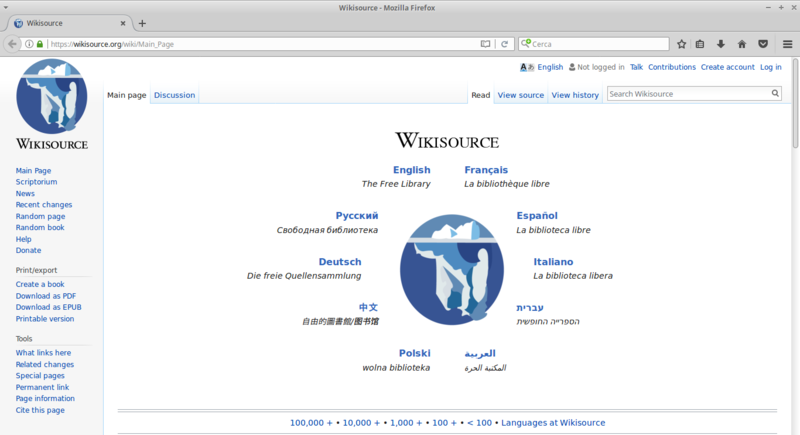800x435 pixels.
Task: Select the Wikisource browser tab
Action: coord(70,23)
